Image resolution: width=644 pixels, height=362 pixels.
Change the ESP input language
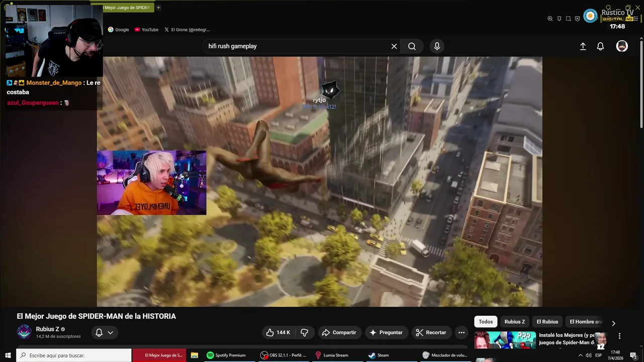point(599,355)
